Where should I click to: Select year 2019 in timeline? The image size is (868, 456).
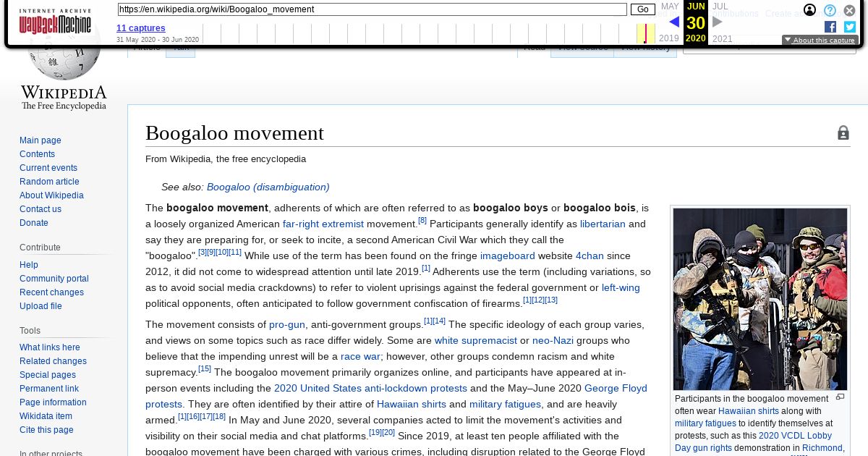tap(669, 38)
